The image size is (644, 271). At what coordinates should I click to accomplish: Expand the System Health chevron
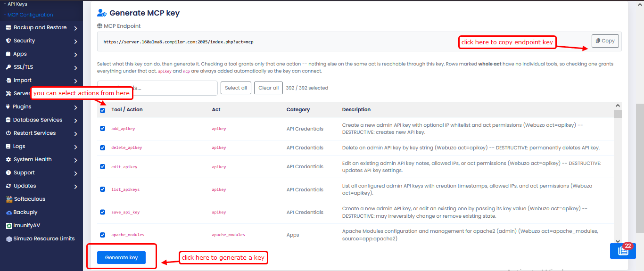[x=76, y=160]
